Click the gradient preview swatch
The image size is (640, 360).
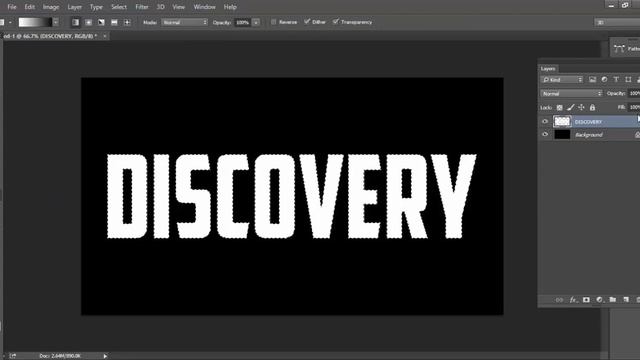(x=35, y=22)
